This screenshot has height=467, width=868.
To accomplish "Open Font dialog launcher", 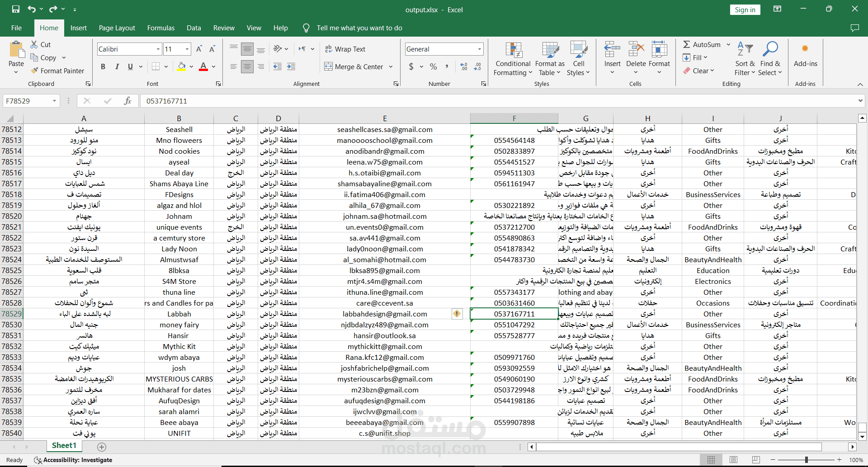I will click(218, 84).
